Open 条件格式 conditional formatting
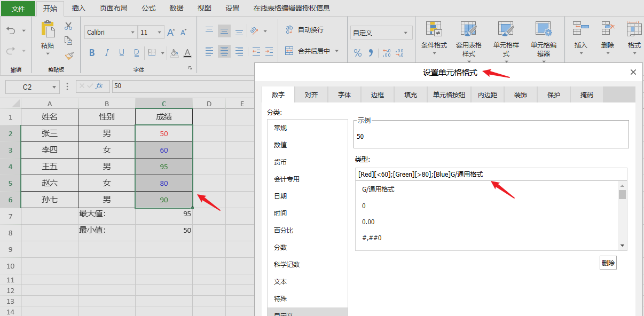The image size is (644, 316). click(434, 38)
